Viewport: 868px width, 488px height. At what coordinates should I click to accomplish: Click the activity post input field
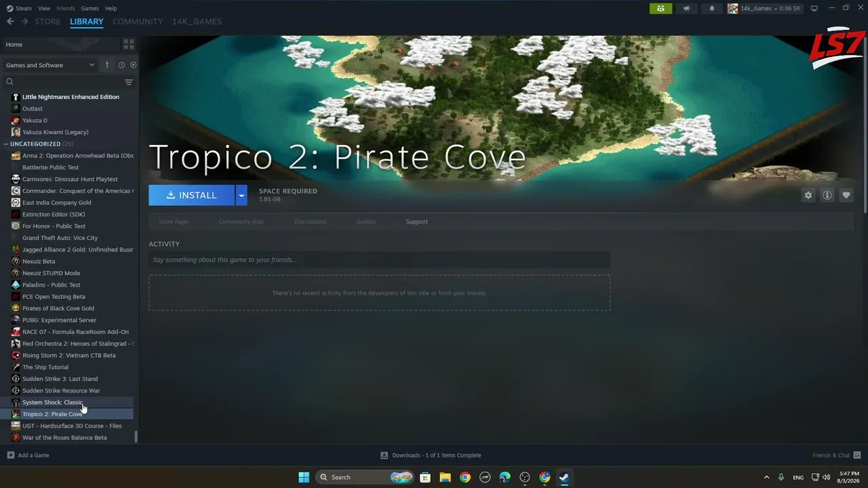click(380, 260)
